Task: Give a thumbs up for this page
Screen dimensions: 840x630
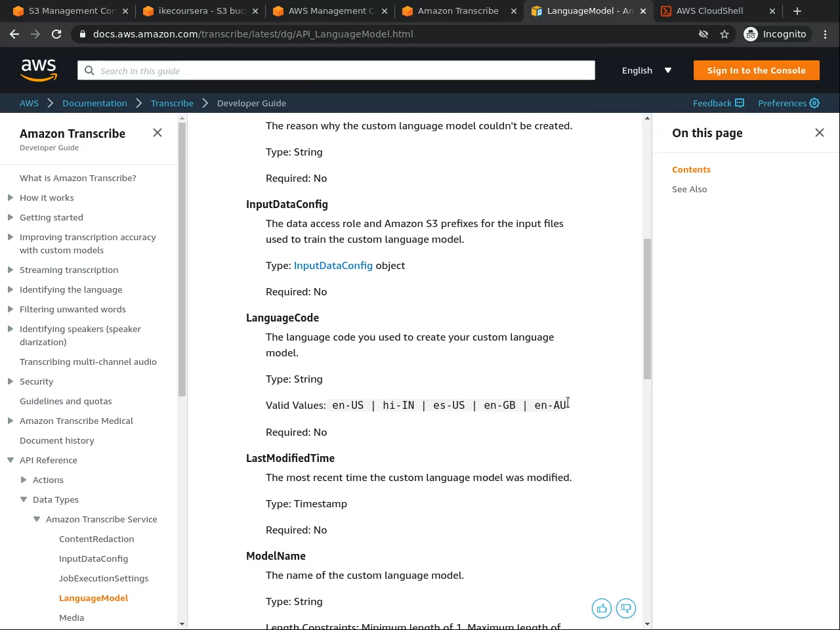Action: [602, 608]
